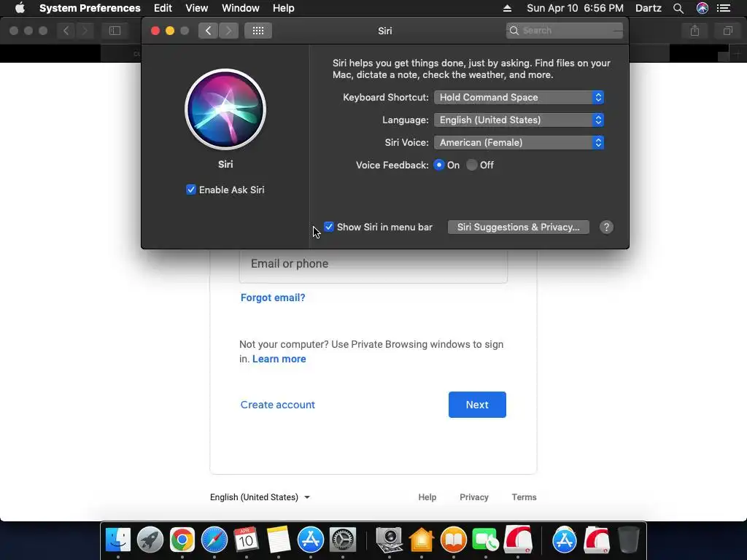Screen dimensions: 747x560
Task: Open Notification Center list icon
Action: click(x=724, y=8)
